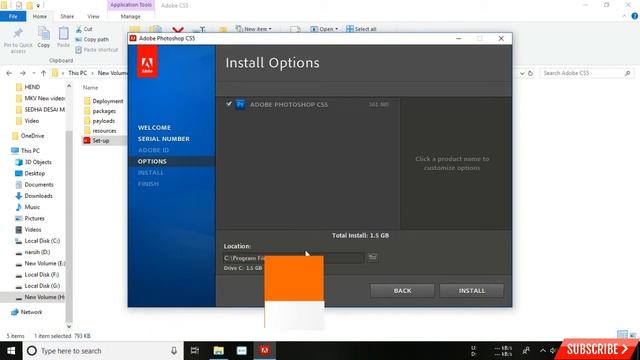Viewport: 640px width, 360px height.
Task: Open Desktop in navigation pane
Action: [x=30, y=173]
